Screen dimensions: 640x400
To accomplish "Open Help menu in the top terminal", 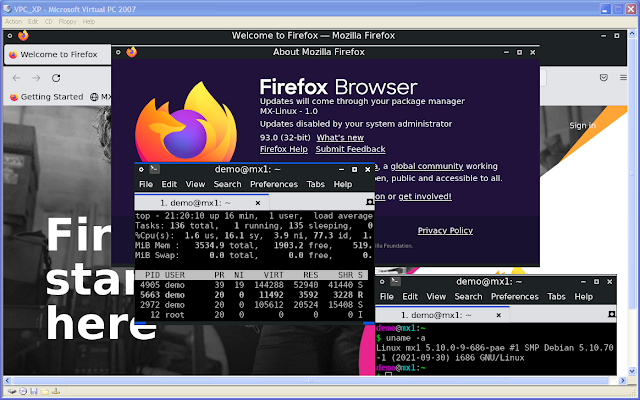I will 342,184.
